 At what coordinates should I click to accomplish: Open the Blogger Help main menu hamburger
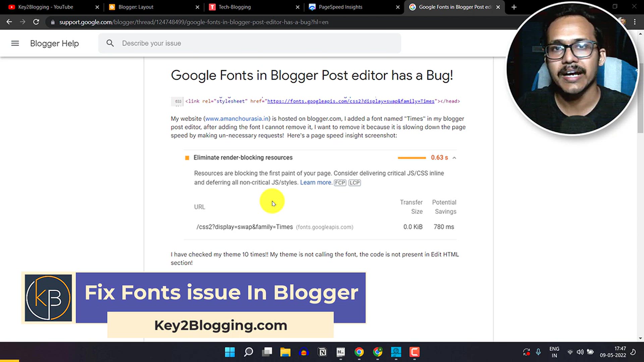(15, 43)
